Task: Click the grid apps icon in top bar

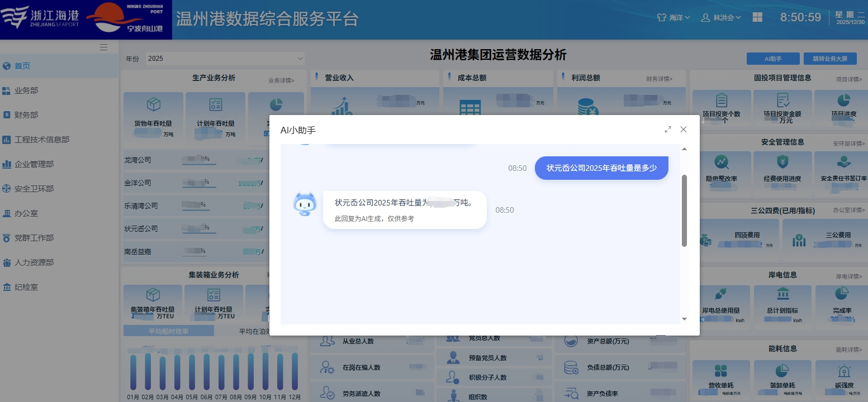Action: tap(757, 17)
